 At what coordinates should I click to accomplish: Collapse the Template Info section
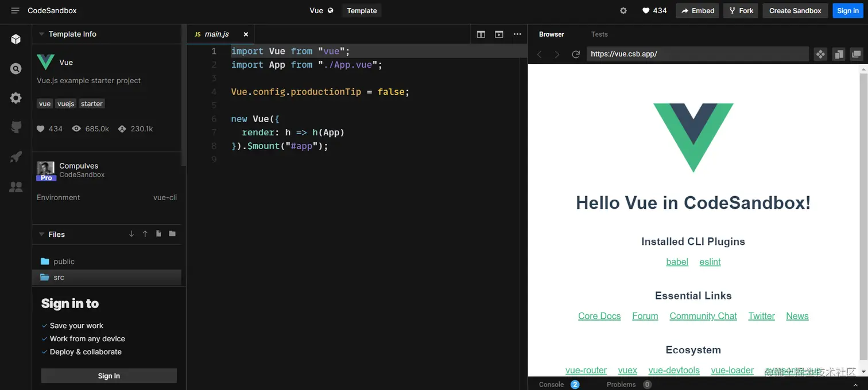coord(41,34)
